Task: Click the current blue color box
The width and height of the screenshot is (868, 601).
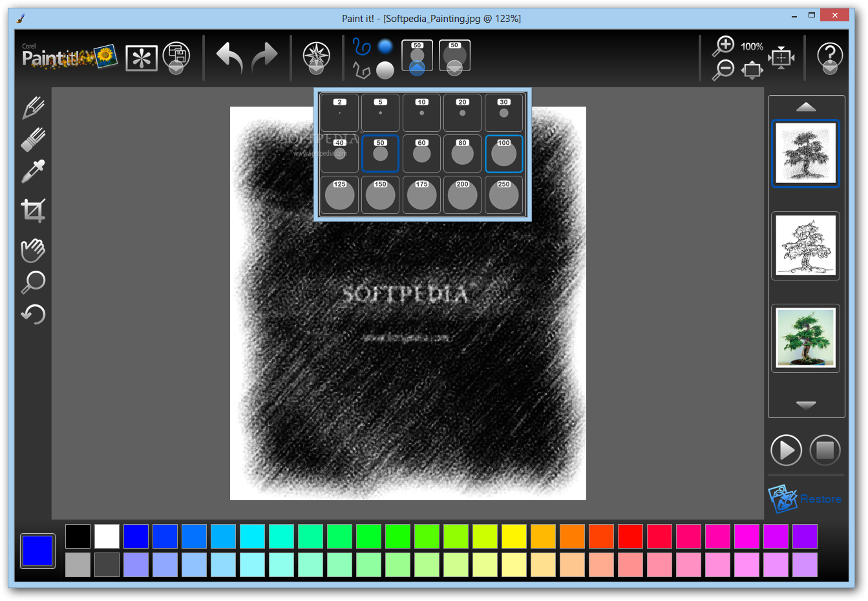Action: (x=37, y=551)
